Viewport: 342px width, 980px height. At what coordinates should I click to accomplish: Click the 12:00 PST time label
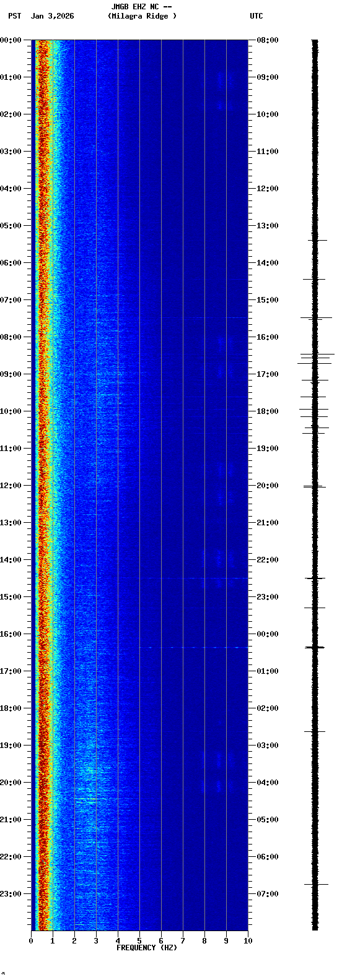tap(11, 486)
